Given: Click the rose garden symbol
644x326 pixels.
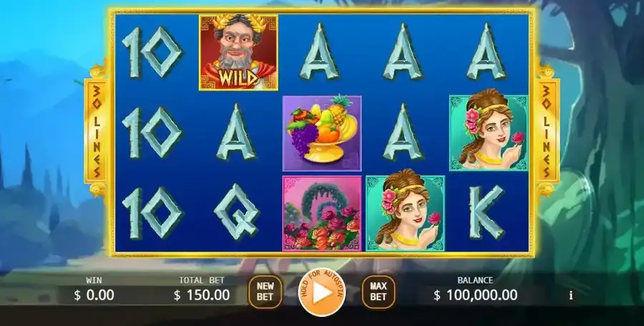Looking at the screenshot, I should tap(322, 214).
